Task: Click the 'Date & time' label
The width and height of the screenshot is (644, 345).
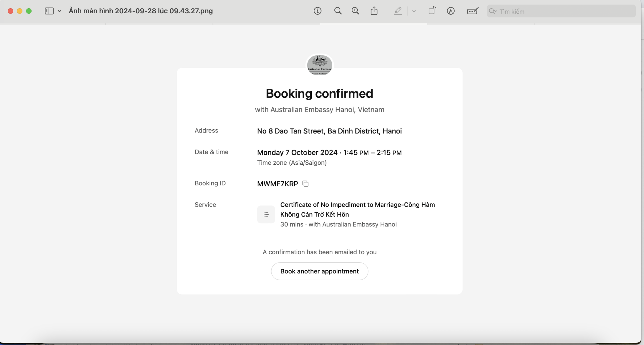Action: [x=211, y=152]
